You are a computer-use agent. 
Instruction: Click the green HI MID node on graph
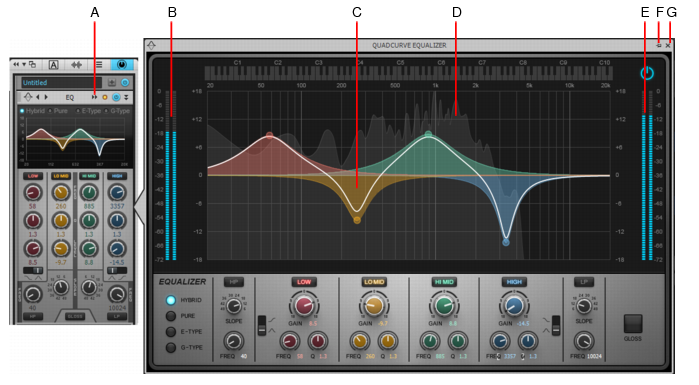click(x=428, y=134)
